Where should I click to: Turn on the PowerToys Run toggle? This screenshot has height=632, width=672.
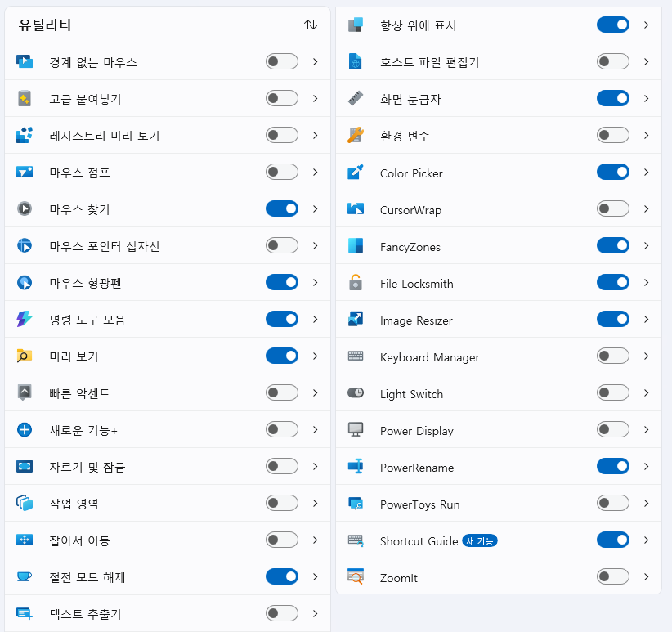[x=613, y=504]
